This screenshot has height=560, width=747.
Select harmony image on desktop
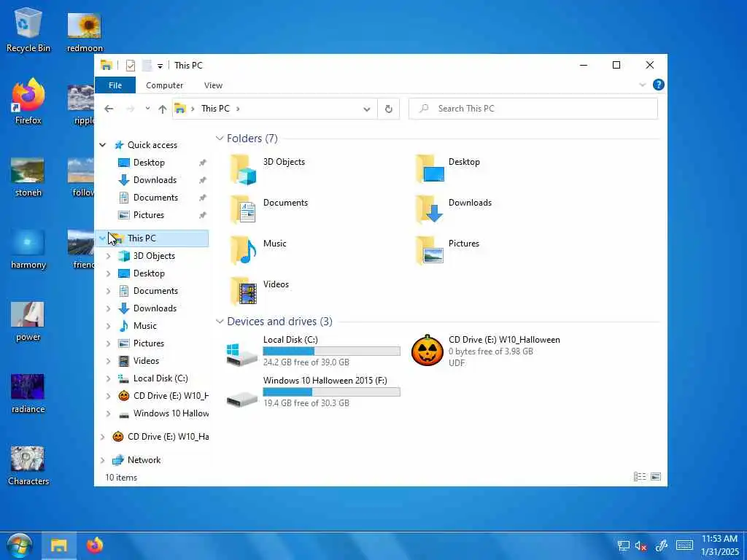point(28,249)
